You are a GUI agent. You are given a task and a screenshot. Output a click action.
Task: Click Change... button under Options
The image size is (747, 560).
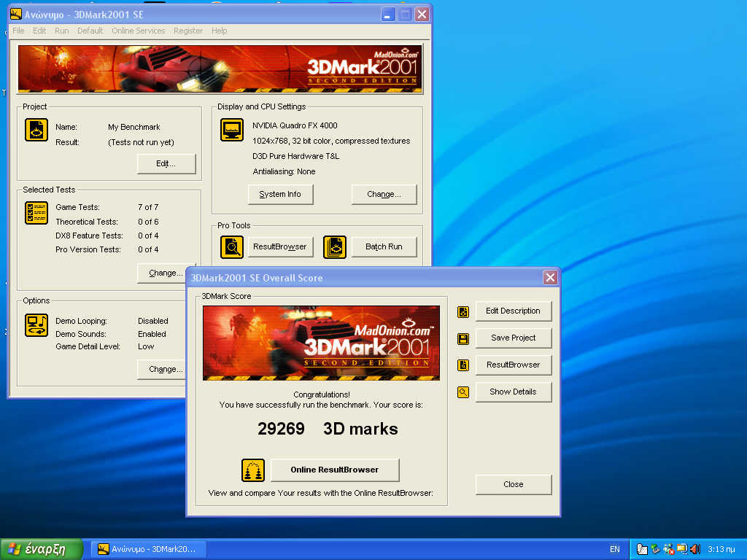tap(161, 369)
